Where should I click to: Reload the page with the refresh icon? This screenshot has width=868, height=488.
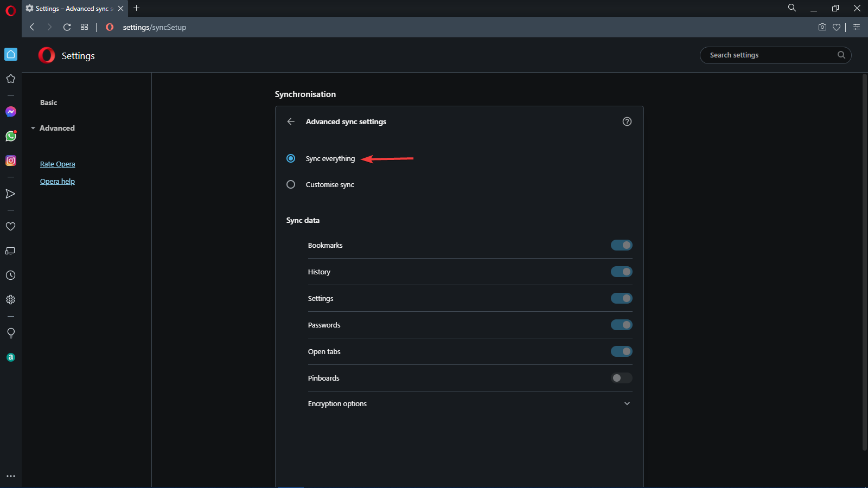coord(67,27)
